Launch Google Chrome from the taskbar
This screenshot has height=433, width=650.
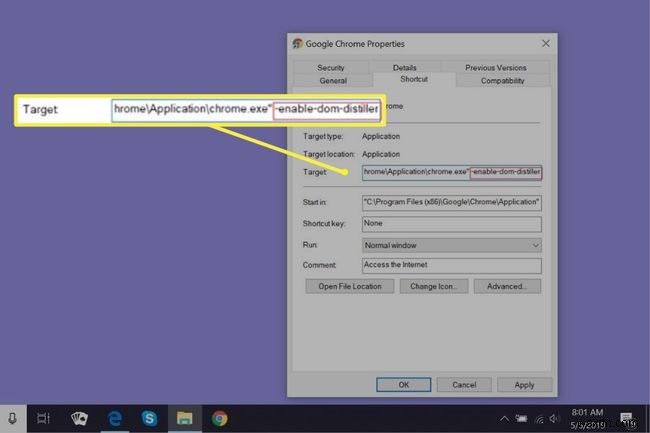pyautogui.click(x=219, y=418)
